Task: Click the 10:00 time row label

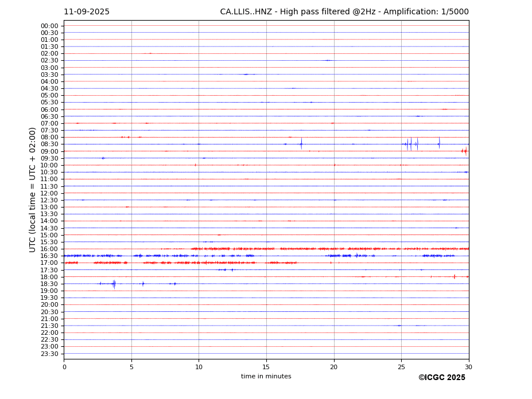Action: (x=49, y=166)
